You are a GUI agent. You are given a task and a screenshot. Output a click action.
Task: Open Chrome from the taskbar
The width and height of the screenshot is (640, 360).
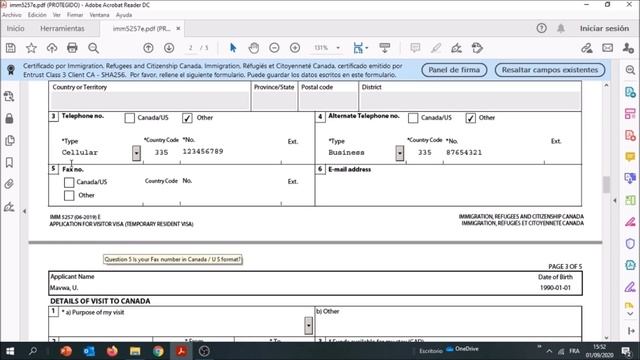pyautogui.click(x=158, y=351)
